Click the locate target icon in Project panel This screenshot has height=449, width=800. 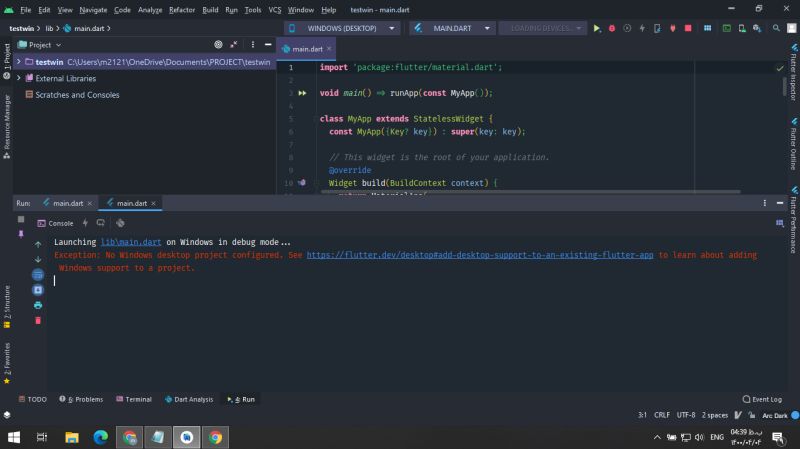tap(218, 45)
